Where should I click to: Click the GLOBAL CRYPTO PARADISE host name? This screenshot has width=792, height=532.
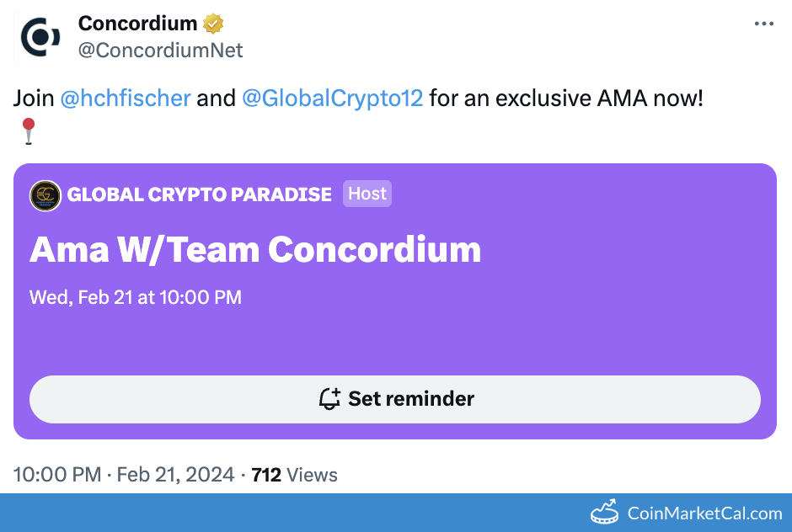(x=199, y=194)
